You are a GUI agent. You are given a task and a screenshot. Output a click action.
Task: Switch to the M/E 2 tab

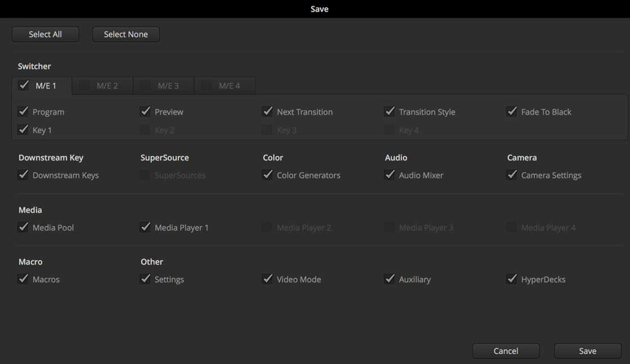(x=102, y=85)
